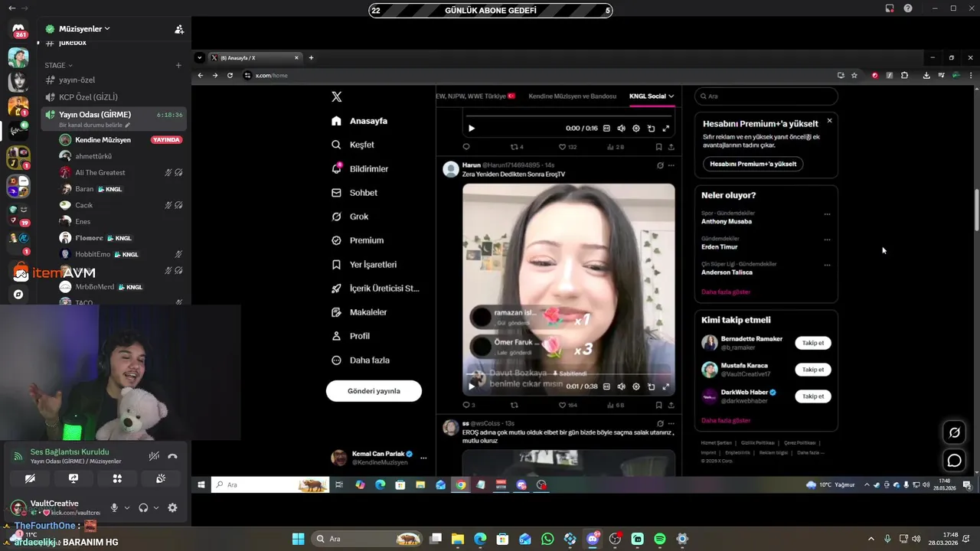980x551 pixels.
Task: Open options for Anderson Talisca trend
Action: [x=827, y=265]
